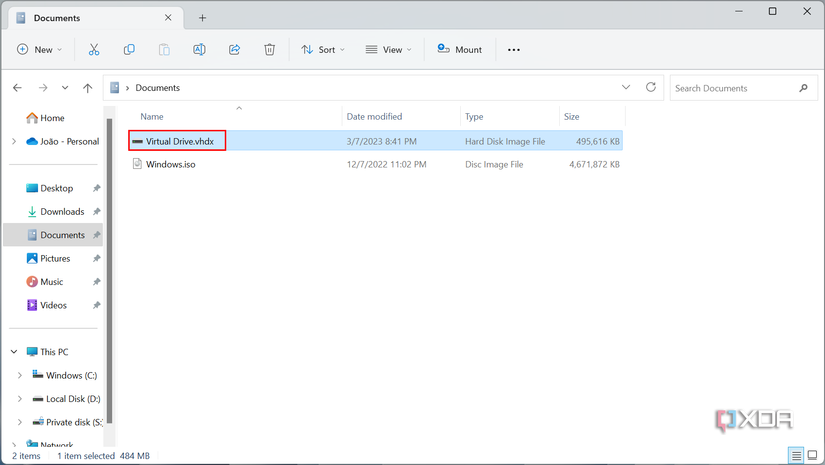Click the Delete trash can icon
Viewport: 825px width, 465px height.
269,49
